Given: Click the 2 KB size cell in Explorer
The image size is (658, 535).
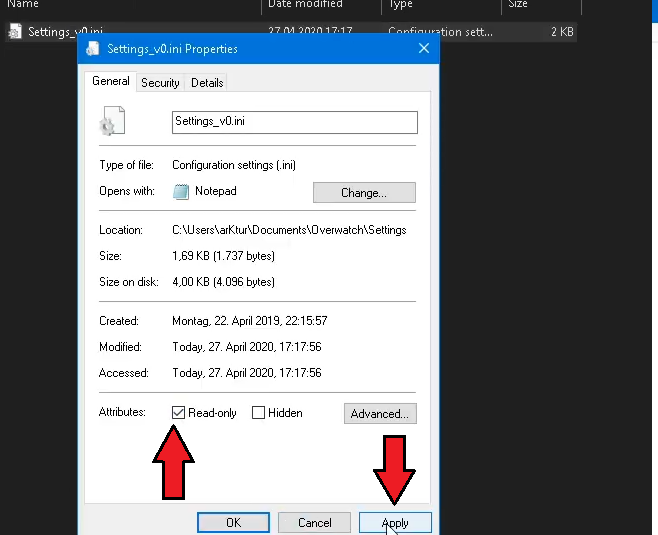Looking at the screenshot, I should [x=562, y=32].
